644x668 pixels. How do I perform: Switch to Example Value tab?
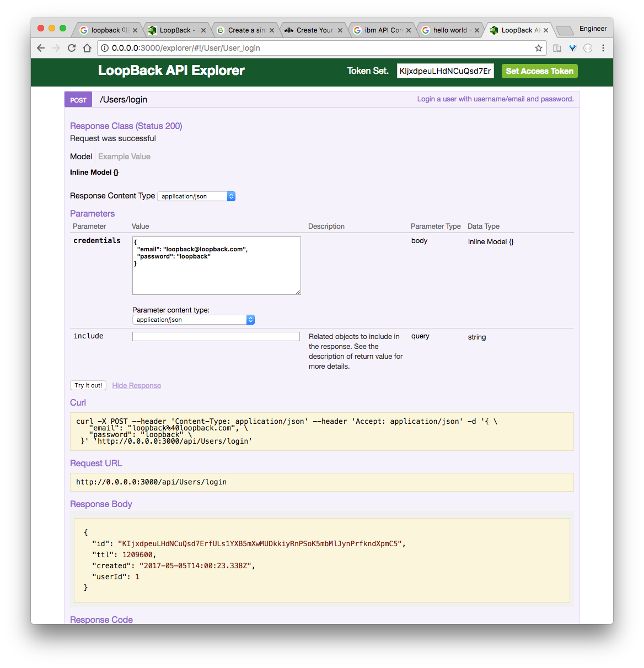point(124,157)
